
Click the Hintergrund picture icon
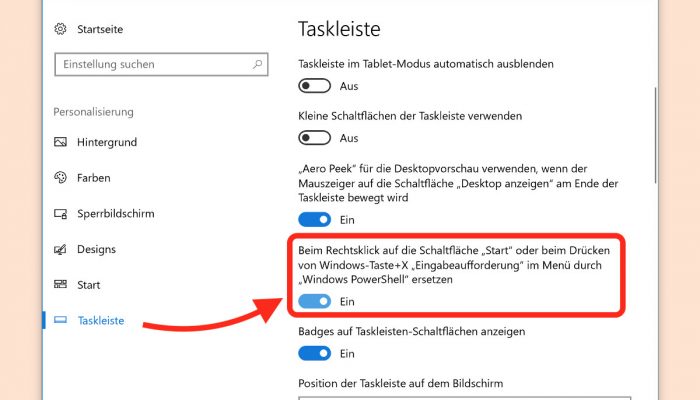point(60,142)
